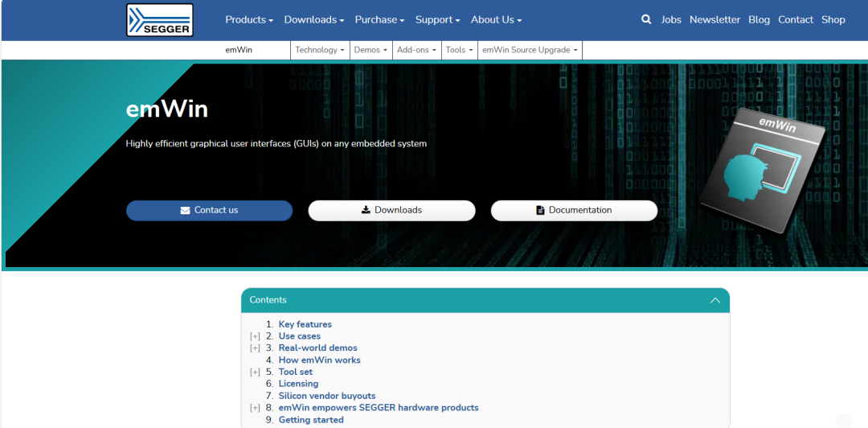Jump to emWin empowers SEGGER hardware products
Viewport: 868px width, 428px height.
pyautogui.click(x=379, y=408)
